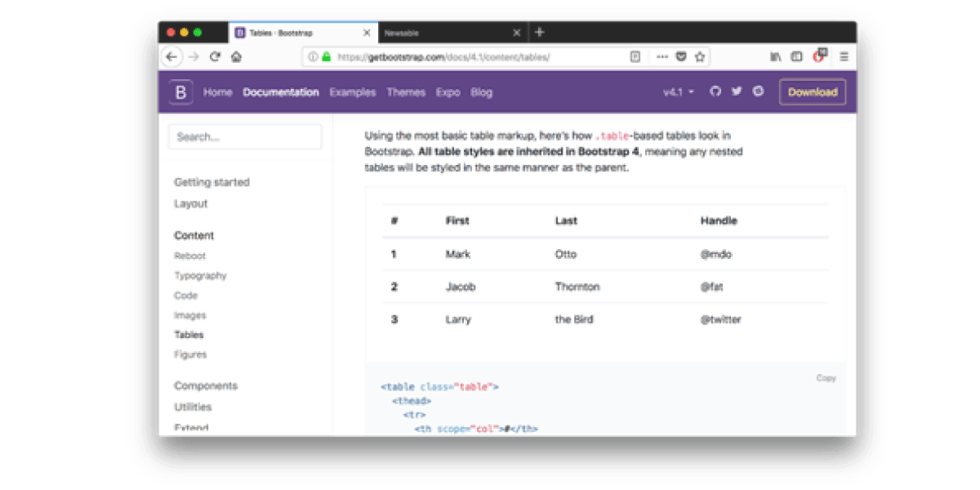Open the Reboot docs link
Viewport: 980px width, 490px height.
[x=190, y=256]
